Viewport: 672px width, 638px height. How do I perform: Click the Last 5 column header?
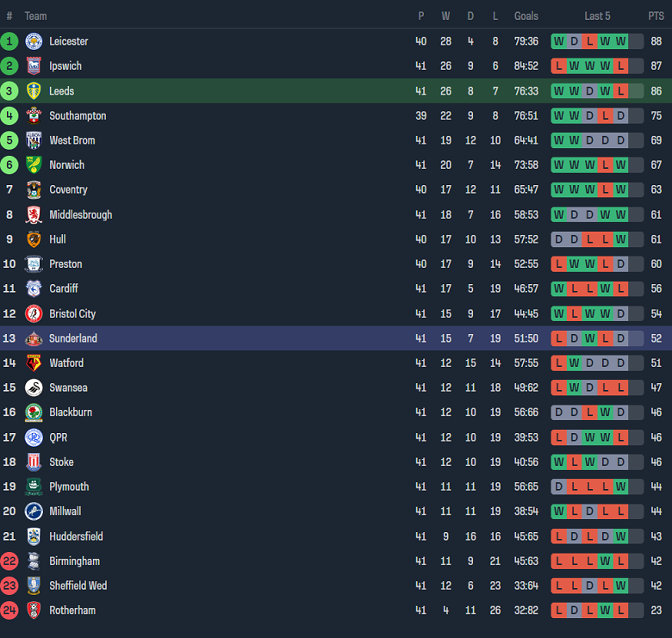point(597,16)
